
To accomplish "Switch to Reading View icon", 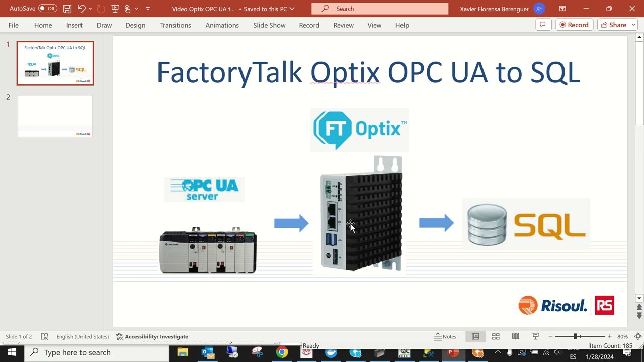I will click(516, 337).
